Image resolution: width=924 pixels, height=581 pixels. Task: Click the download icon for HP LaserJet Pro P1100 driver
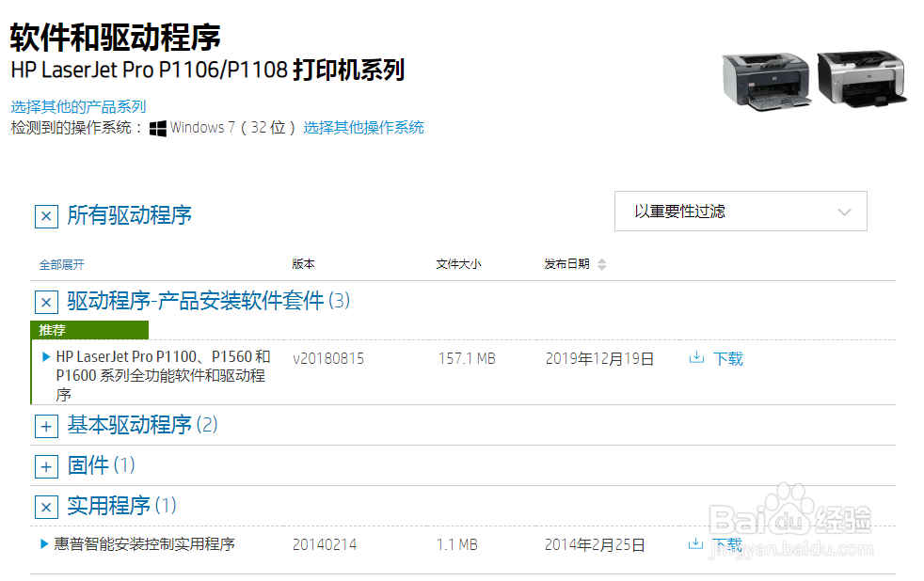(696, 357)
